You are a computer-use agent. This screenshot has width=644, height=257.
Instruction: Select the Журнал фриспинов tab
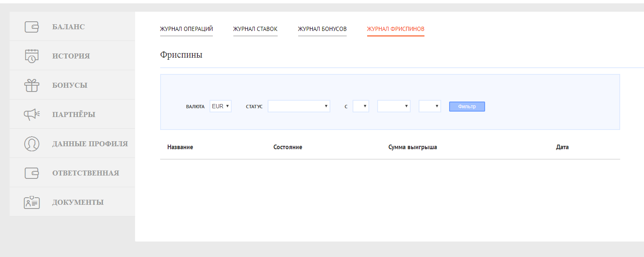pyautogui.click(x=396, y=29)
